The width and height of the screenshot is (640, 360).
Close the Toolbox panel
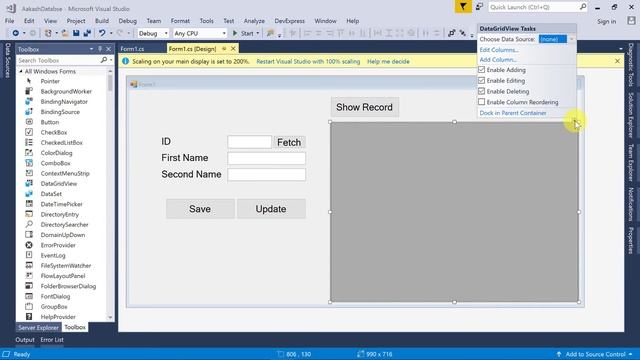(109, 49)
